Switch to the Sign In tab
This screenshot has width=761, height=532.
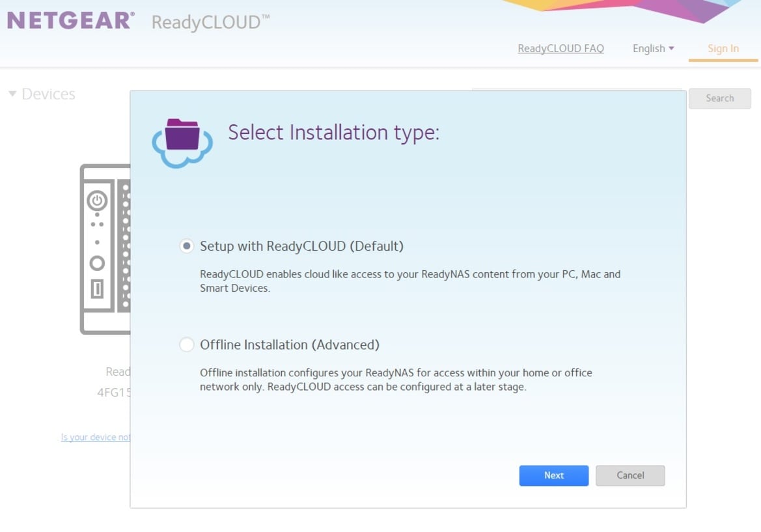[723, 49]
